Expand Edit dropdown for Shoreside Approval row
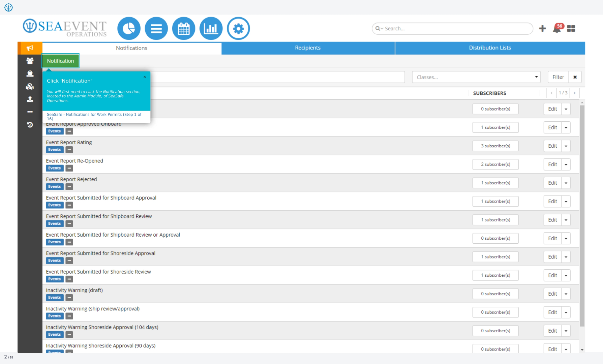This screenshot has height=364, width=603. point(566,257)
